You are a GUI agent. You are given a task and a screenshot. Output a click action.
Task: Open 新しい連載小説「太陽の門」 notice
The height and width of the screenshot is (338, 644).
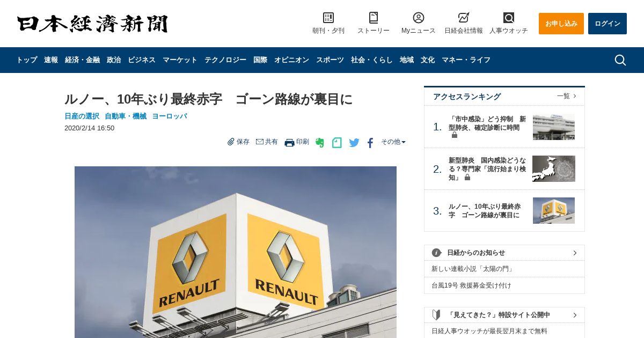[x=472, y=269]
